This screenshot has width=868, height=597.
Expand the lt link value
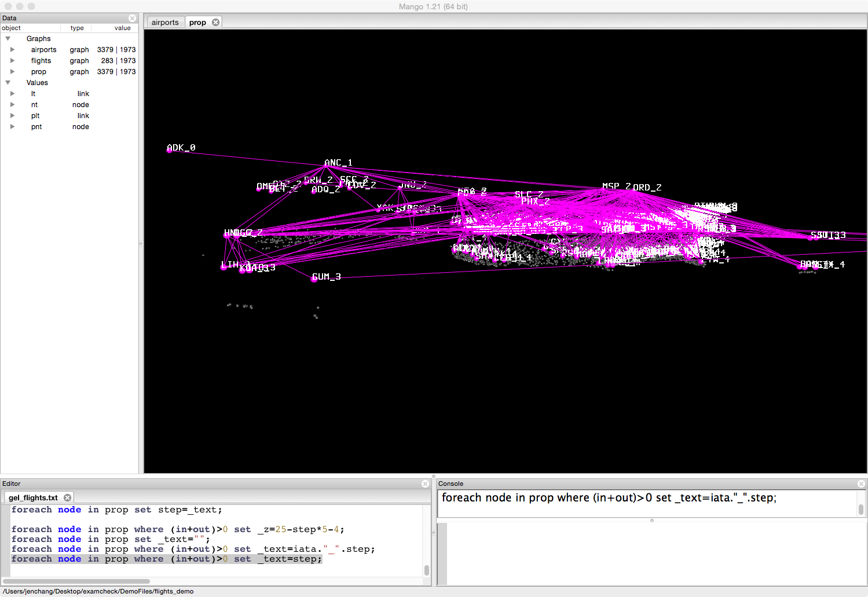coord(12,94)
